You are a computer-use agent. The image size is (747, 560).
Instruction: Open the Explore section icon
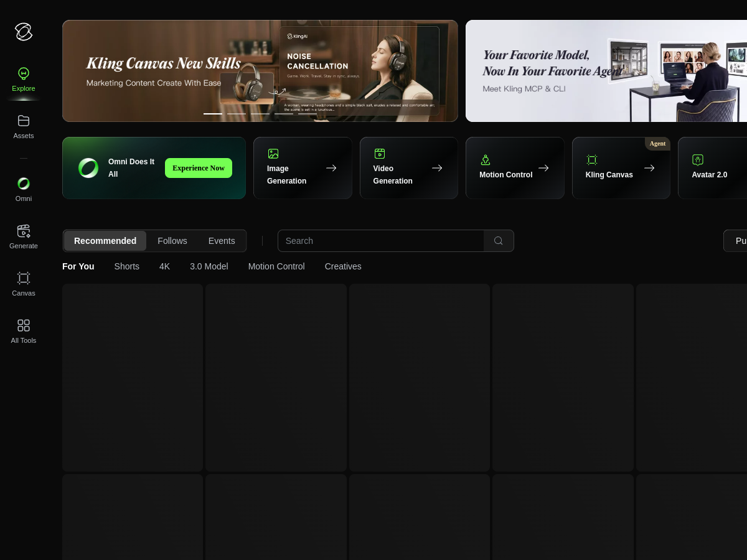24,73
